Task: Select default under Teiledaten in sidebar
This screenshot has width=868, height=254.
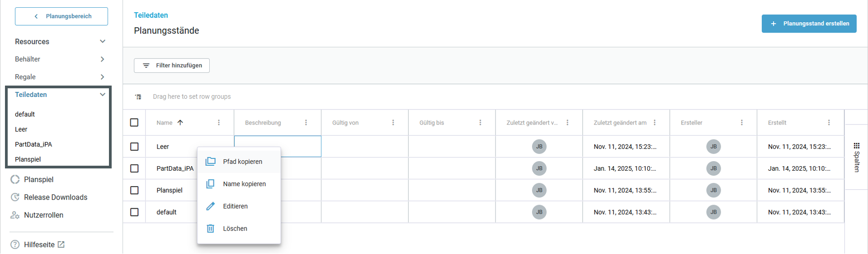Action: [25, 115]
